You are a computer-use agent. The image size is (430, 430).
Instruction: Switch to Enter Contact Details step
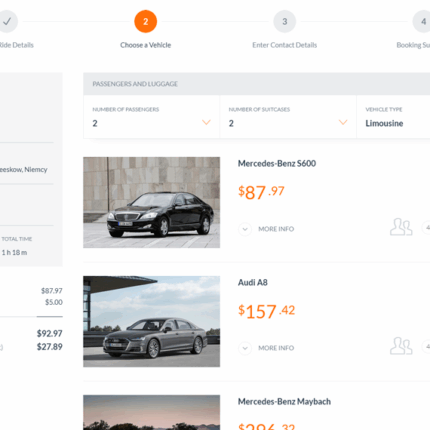(285, 45)
